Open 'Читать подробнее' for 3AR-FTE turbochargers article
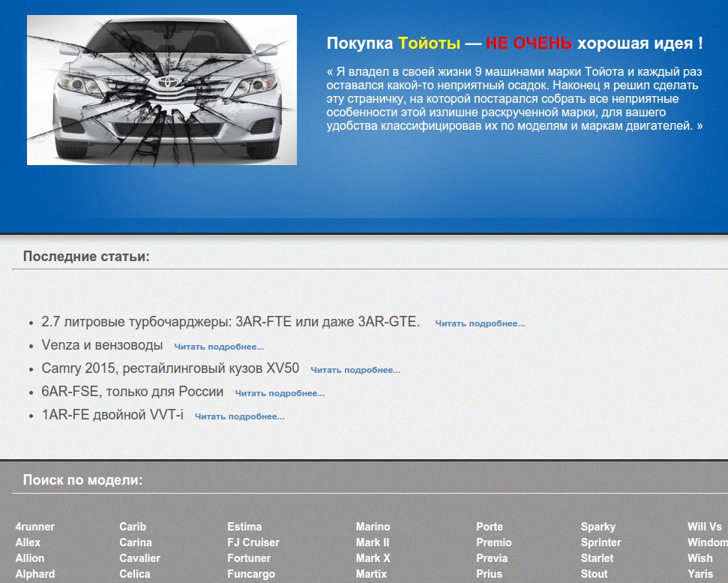The image size is (728, 583). tap(480, 323)
